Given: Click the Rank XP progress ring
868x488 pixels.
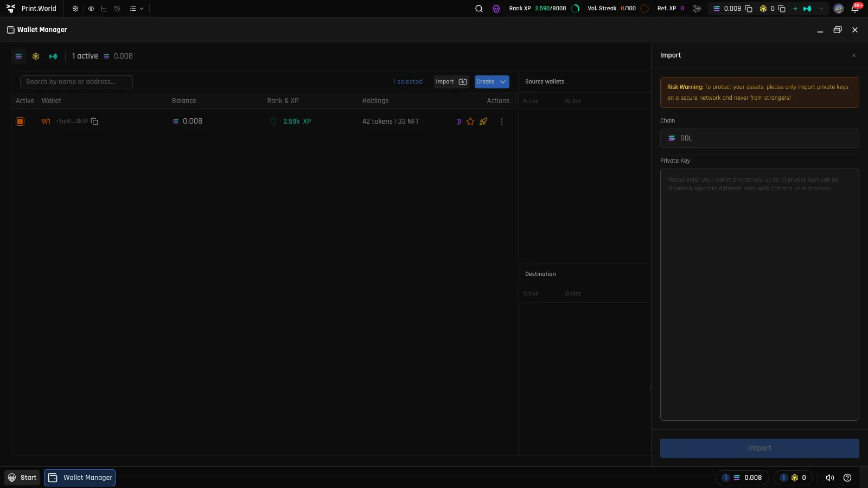Looking at the screenshot, I should pyautogui.click(x=576, y=9).
